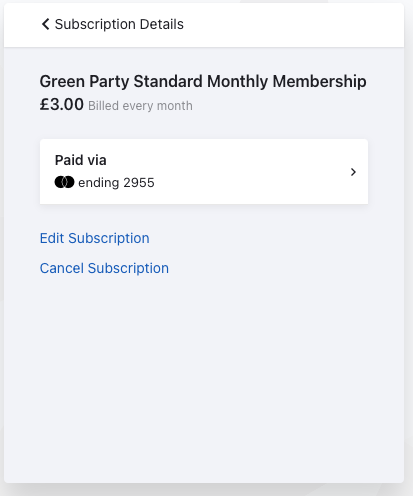413x496 pixels.
Task: Open payment method via right chevron
Action: pos(353,172)
